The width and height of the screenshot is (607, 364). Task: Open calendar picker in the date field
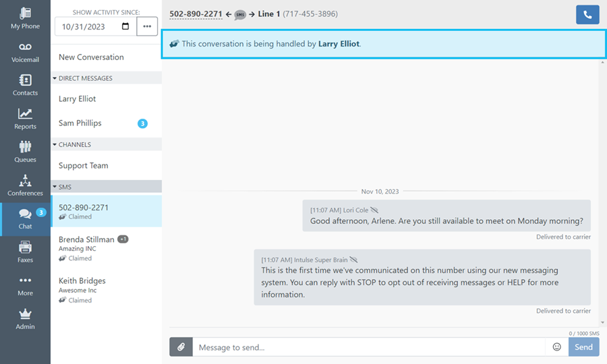[x=125, y=26]
